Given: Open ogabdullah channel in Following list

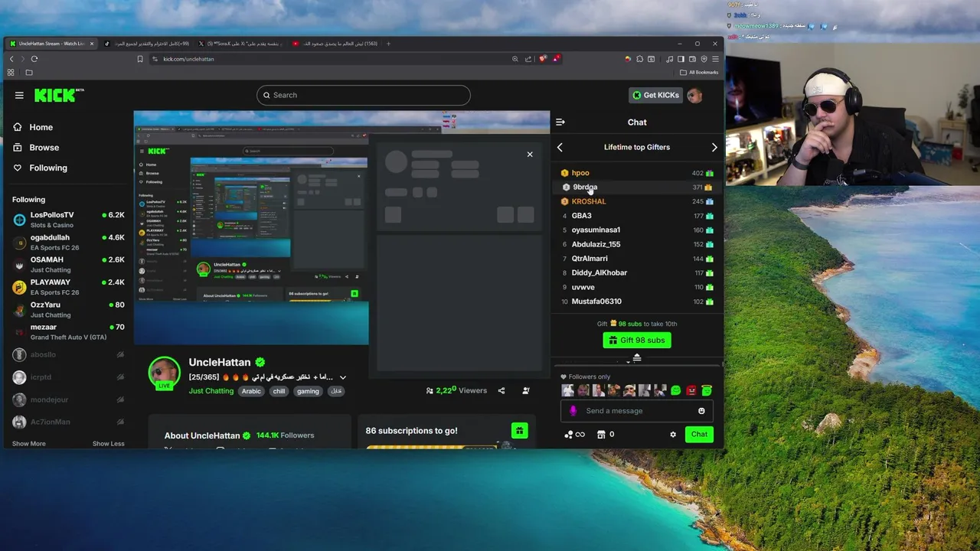Looking at the screenshot, I should (x=68, y=242).
